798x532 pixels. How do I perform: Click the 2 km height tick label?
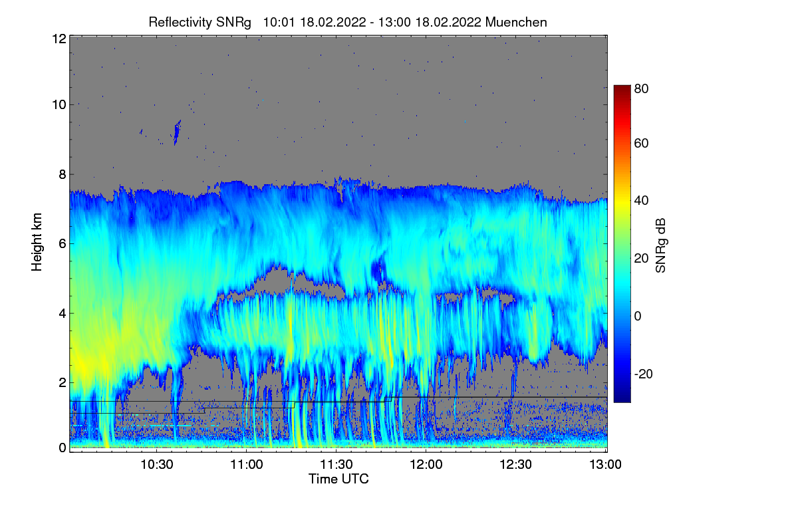(62, 382)
